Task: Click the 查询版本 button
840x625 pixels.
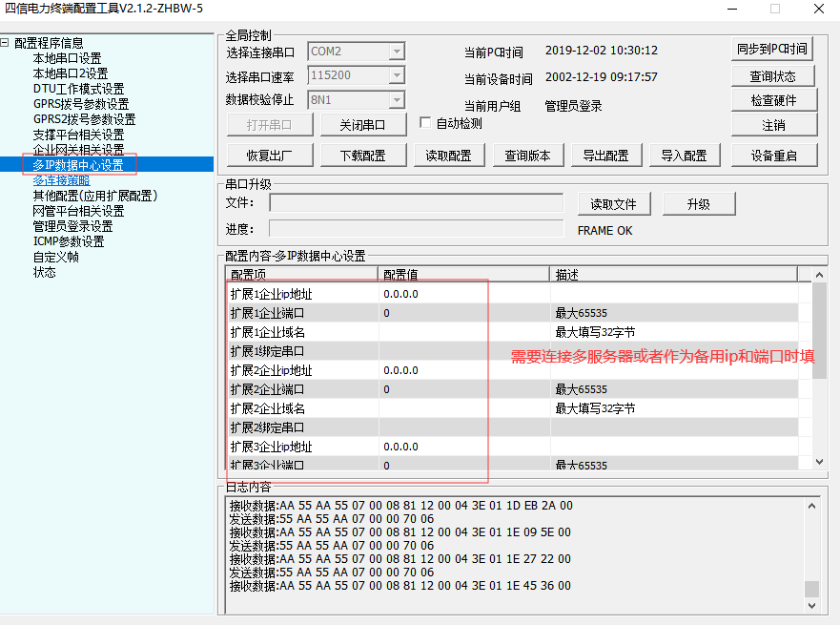Action: [527, 156]
